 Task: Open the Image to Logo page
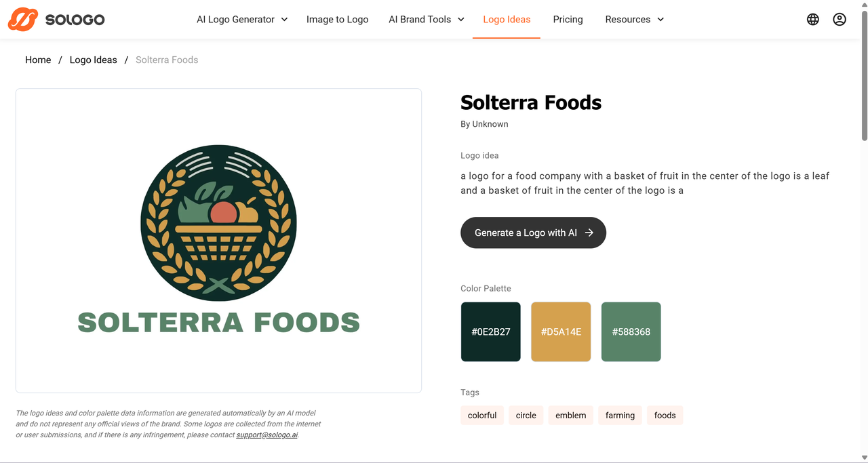(x=337, y=20)
